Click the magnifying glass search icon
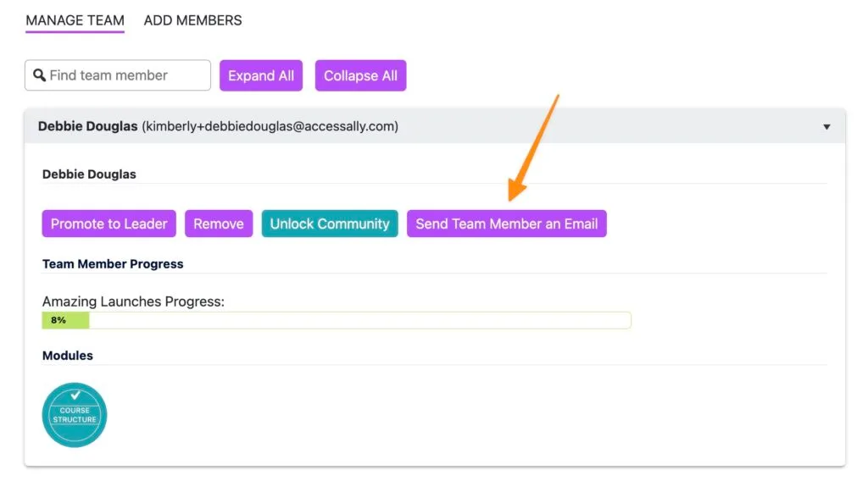This screenshot has width=868, height=492. pos(39,75)
